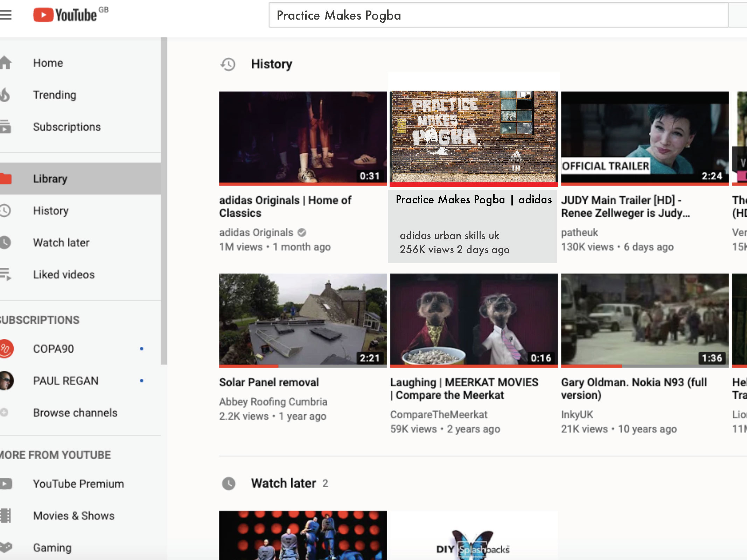Open the History sidebar item
747x560 pixels.
pyautogui.click(x=51, y=211)
